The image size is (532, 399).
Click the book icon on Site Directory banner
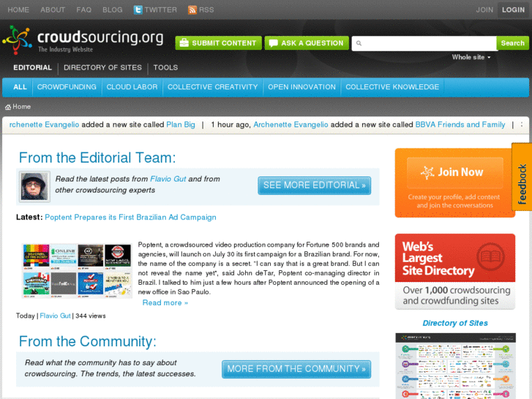[490, 256]
